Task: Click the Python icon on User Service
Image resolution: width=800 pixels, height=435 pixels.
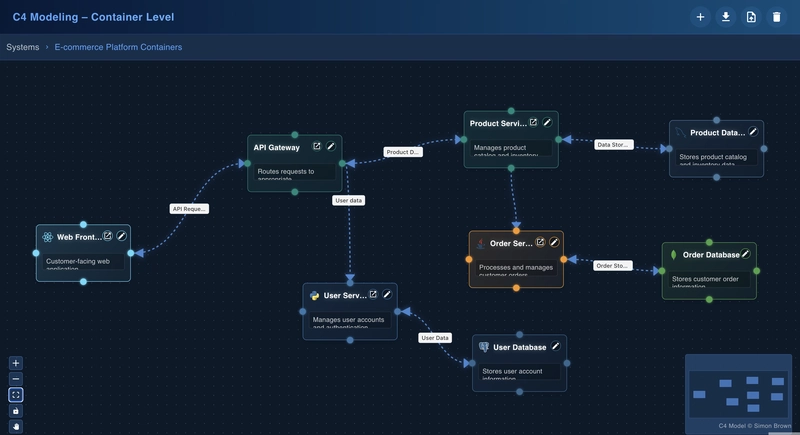Action: pyautogui.click(x=314, y=296)
